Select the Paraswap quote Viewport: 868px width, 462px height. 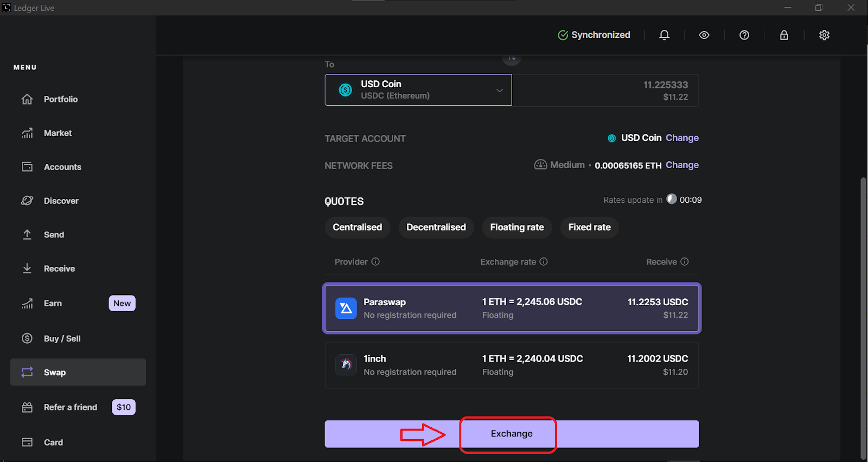click(512, 308)
